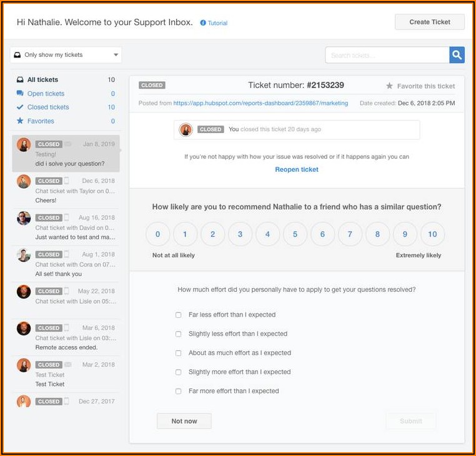This screenshot has height=456, width=476.
Task: Click the star icon to favorite this ticket
Action: point(389,86)
